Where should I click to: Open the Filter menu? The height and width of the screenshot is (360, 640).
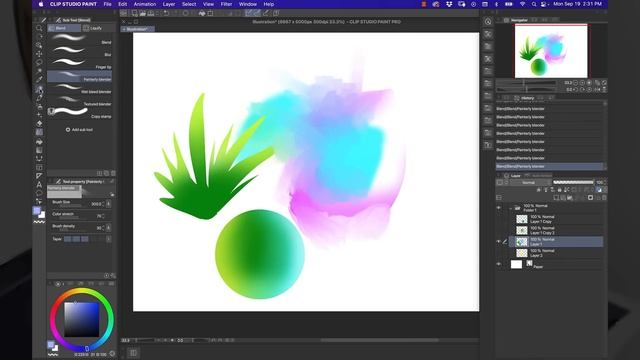[227, 4]
